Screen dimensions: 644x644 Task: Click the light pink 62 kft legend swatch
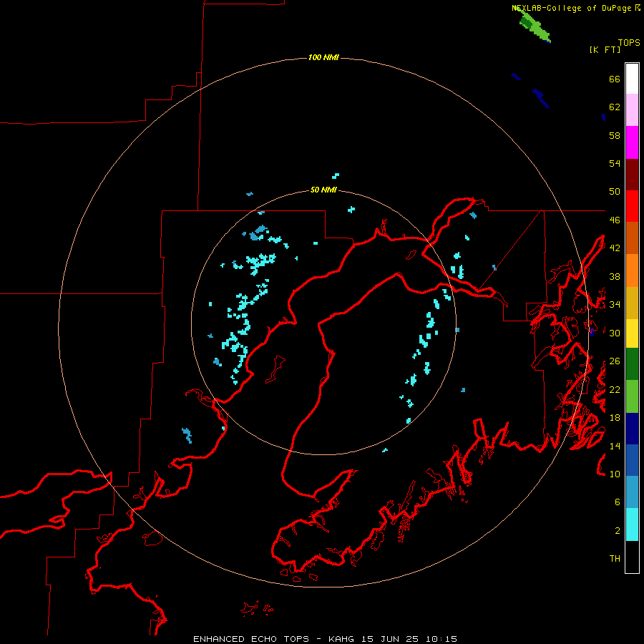632,109
